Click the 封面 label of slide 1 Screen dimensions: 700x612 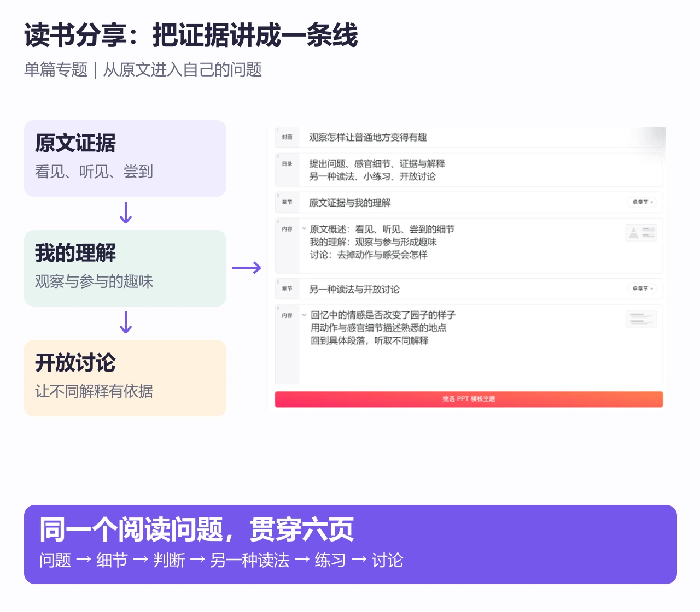pyautogui.click(x=287, y=137)
